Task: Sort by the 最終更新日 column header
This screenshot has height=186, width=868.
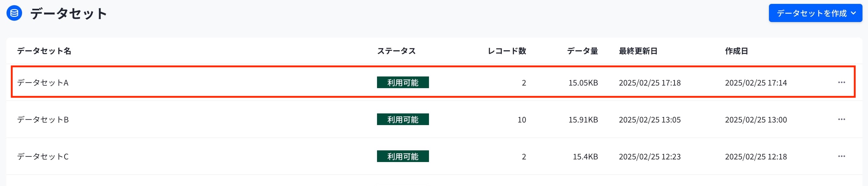Action: tap(638, 51)
